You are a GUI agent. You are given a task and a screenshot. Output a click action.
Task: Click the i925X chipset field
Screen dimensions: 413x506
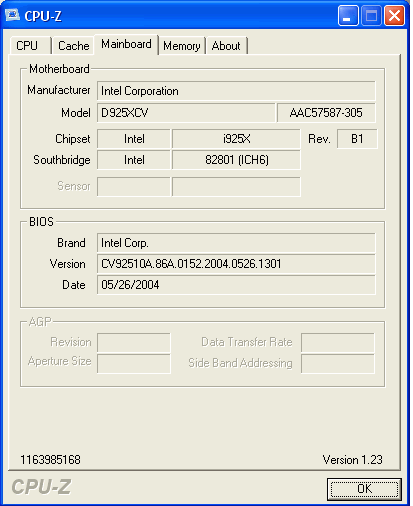[236, 139]
